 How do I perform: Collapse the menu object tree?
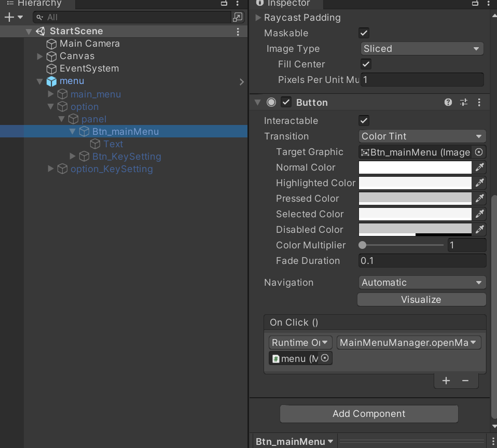(39, 81)
